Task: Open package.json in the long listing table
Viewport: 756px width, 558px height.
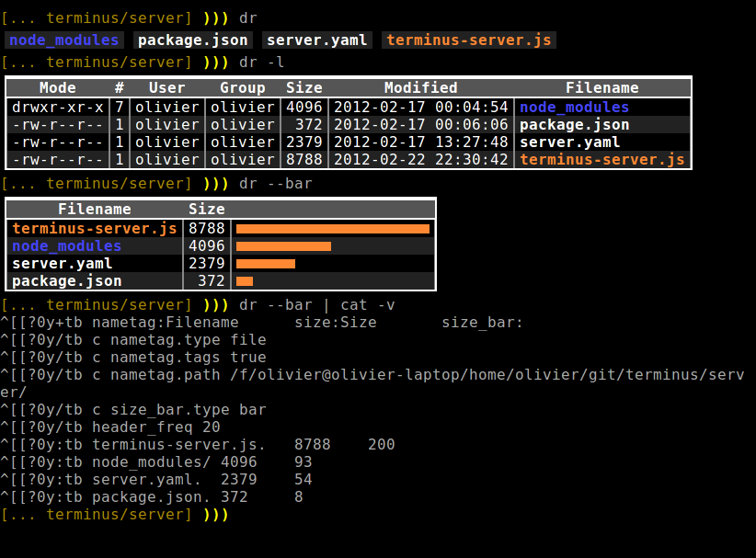Action: tap(574, 125)
